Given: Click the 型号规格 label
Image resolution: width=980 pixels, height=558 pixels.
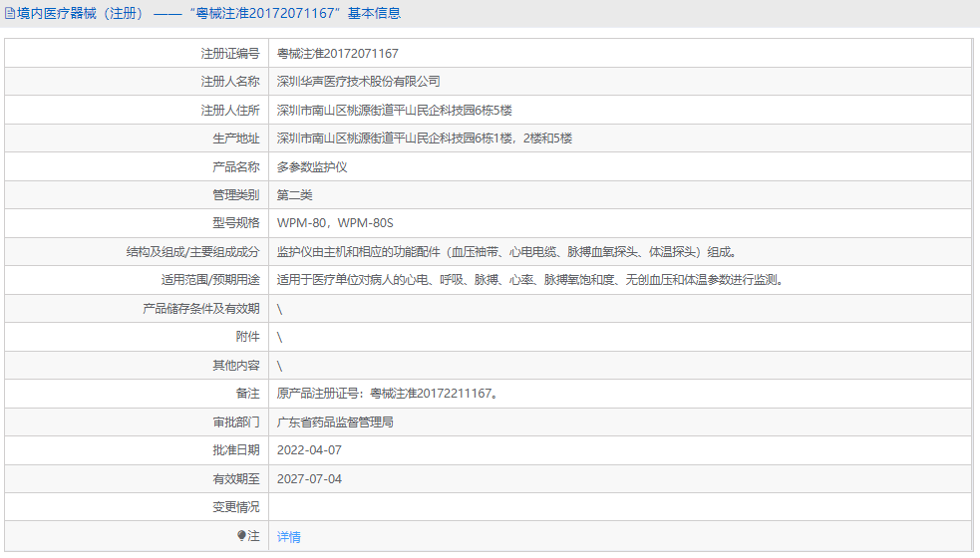Looking at the screenshot, I should tap(235, 223).
